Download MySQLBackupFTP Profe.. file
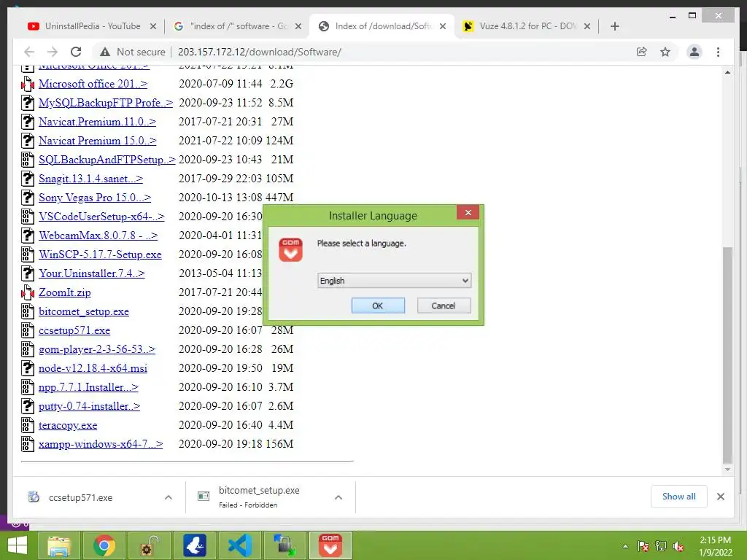This screenshot has height=560, width=747. 106,103
